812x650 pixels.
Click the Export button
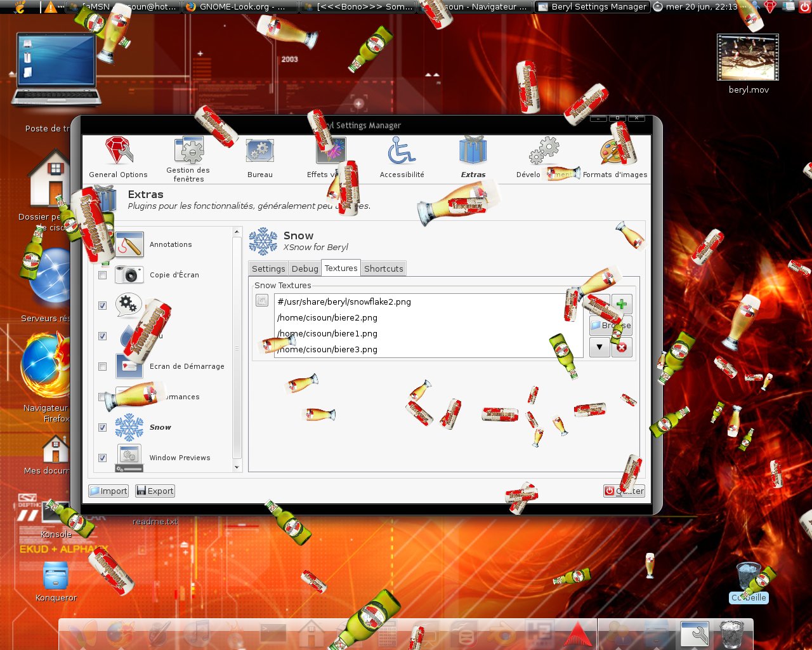155,491
